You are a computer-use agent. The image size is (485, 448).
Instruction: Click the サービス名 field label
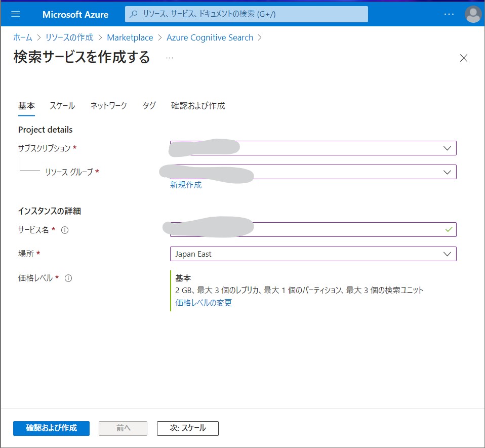click(x=33, y=230)
